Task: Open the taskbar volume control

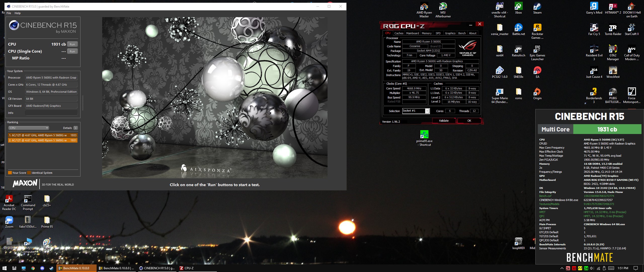Action: 592,268
